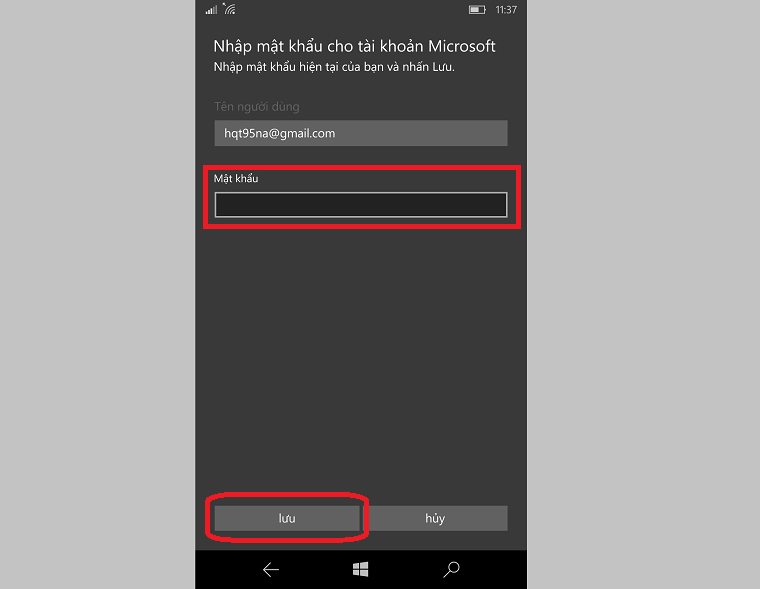
Task: Tap the Wi-Fi status icon
Action: pos(229,9)
